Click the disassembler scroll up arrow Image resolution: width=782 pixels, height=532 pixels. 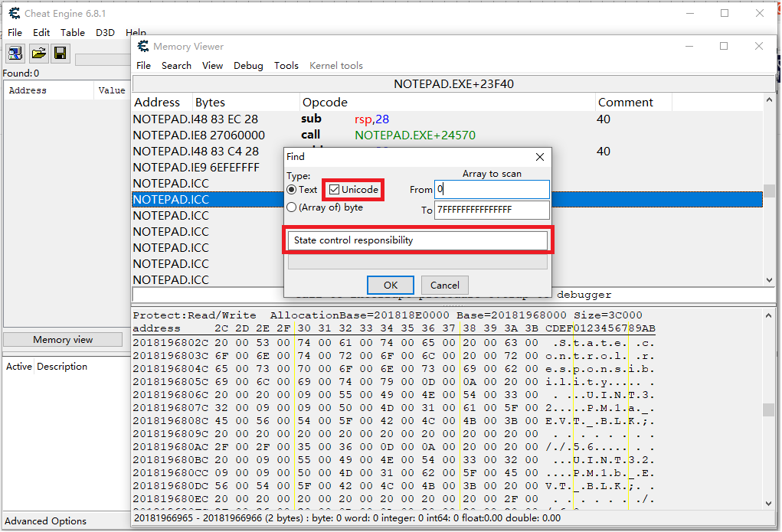tap(768, 100)
